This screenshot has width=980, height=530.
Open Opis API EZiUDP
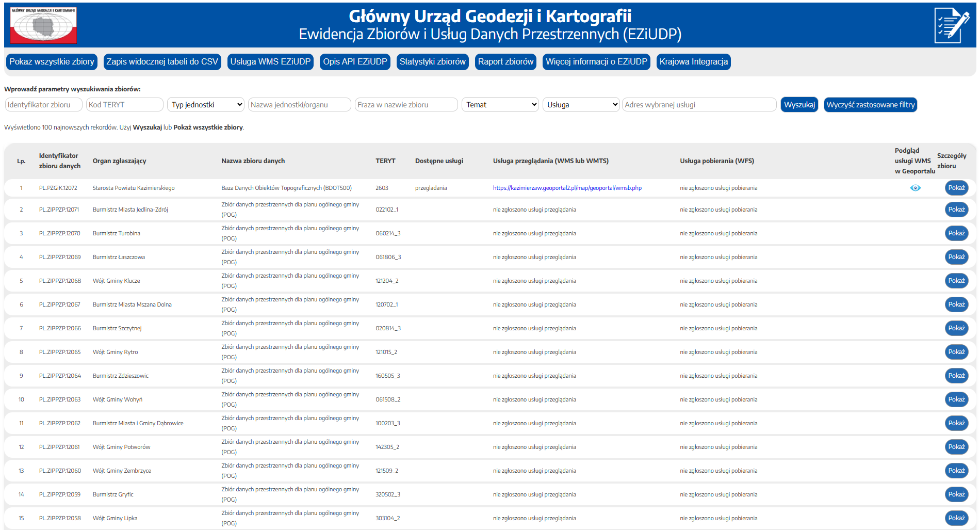pos(355,62)
